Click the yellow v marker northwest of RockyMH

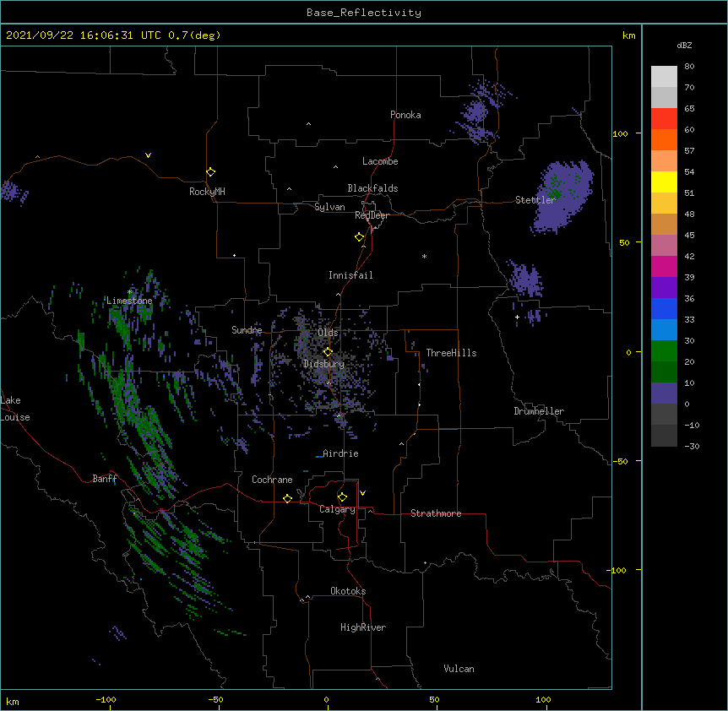(x=148, y=155)
